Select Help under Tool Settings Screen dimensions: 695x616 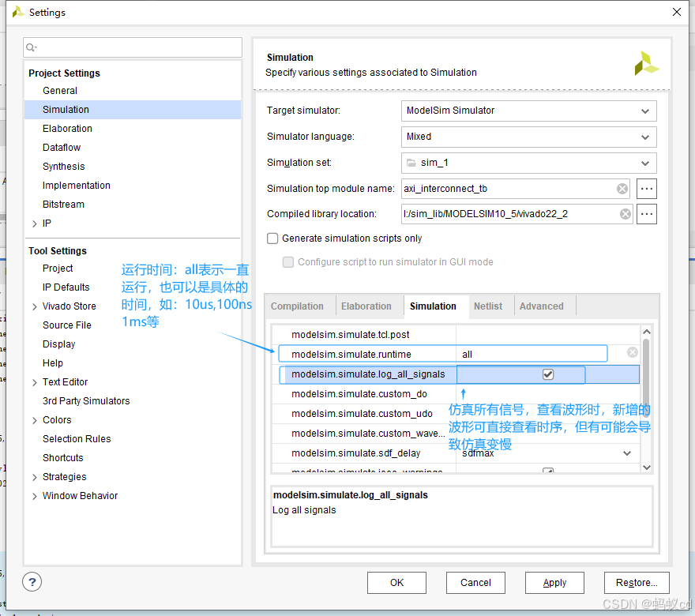pyautogui.click(x=53, y=363)
